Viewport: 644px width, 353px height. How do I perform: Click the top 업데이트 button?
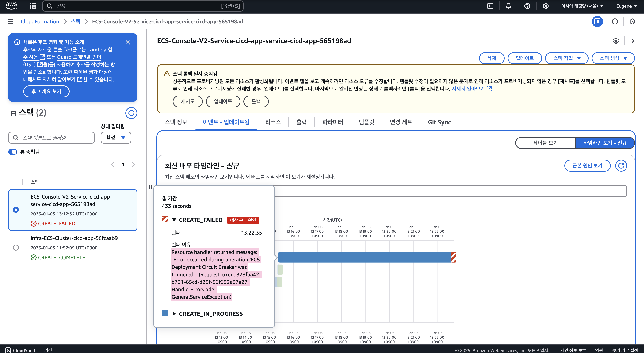[x=524, y=58]
